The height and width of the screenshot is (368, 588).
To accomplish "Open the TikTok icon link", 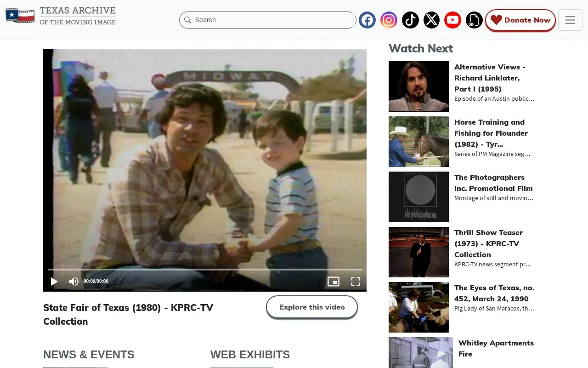I will pos(410,20).
